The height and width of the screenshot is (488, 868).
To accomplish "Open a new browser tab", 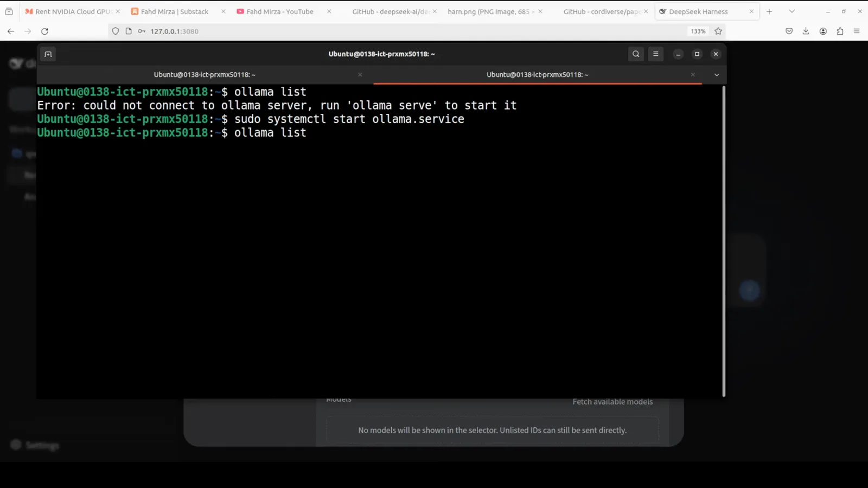I will (769, 11).
